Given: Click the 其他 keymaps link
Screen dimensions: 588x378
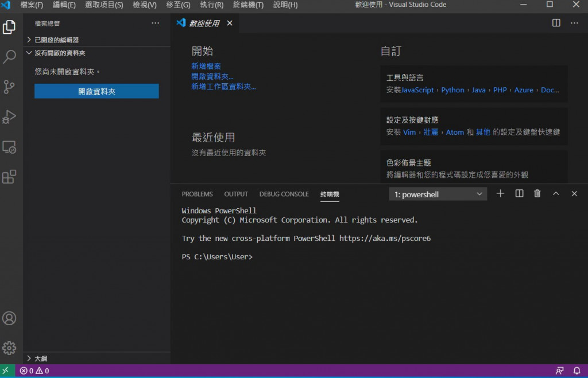Looking at the screenshot, I should [x=482, y=133].
